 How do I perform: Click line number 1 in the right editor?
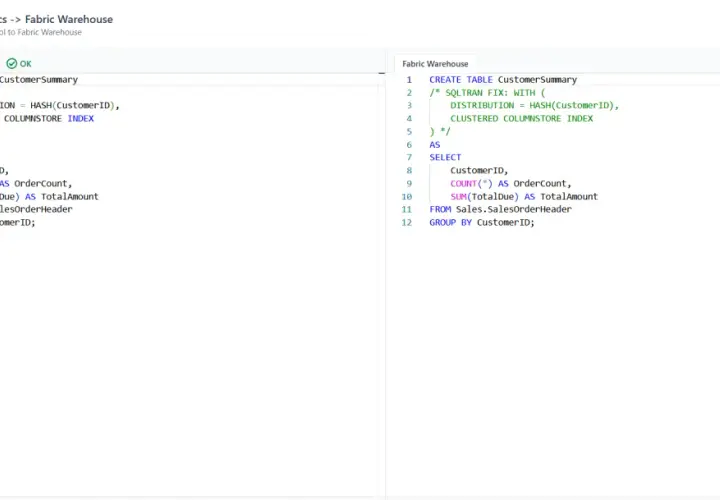click(409, 79)
